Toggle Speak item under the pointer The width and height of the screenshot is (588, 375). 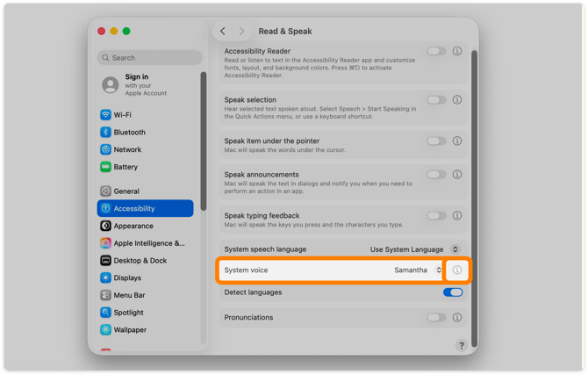point(436,141)
